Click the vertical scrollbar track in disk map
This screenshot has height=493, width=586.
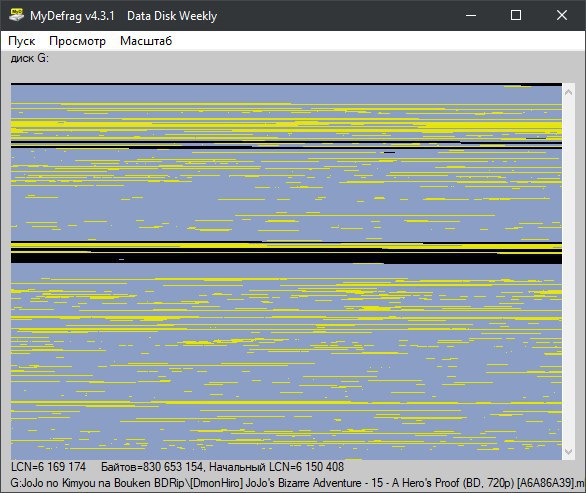pyautogui.click(x=568, y=272)
